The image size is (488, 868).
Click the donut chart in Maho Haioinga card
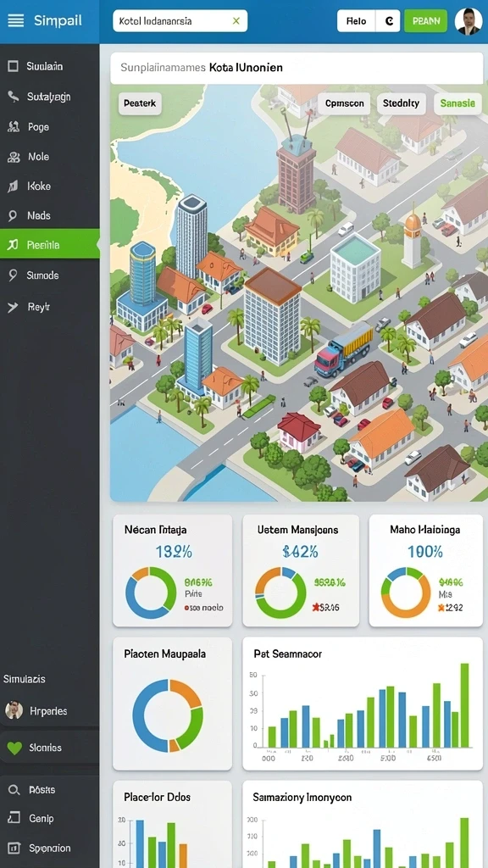[406, 593]
